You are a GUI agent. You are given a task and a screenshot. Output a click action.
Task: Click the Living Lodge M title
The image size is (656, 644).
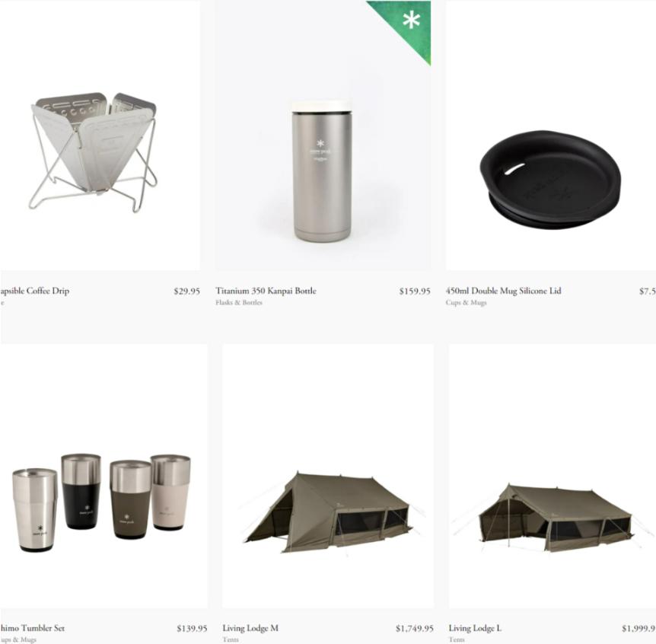coord(250,628)
